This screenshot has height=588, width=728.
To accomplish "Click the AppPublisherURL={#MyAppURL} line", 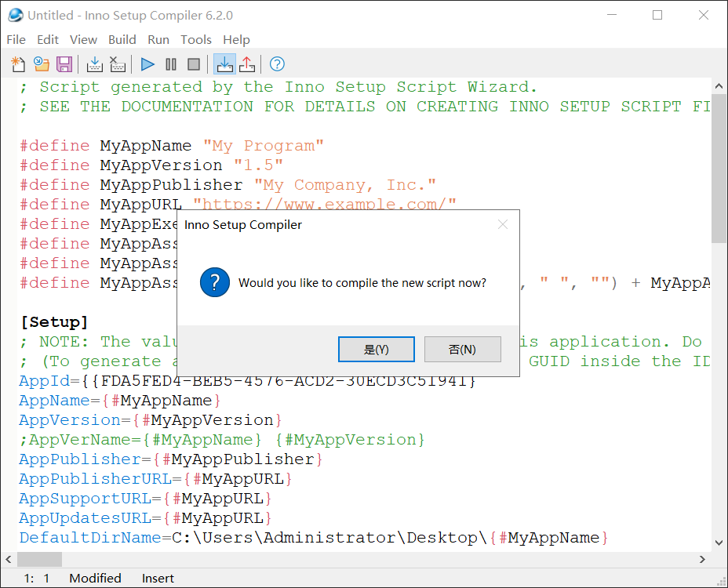I will coord(155,478).
